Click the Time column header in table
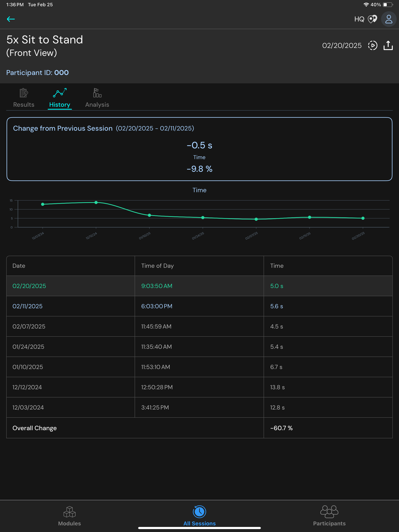The width and height of the screenshot is (399, 532). pyautogui.click(x=277, y=266)
